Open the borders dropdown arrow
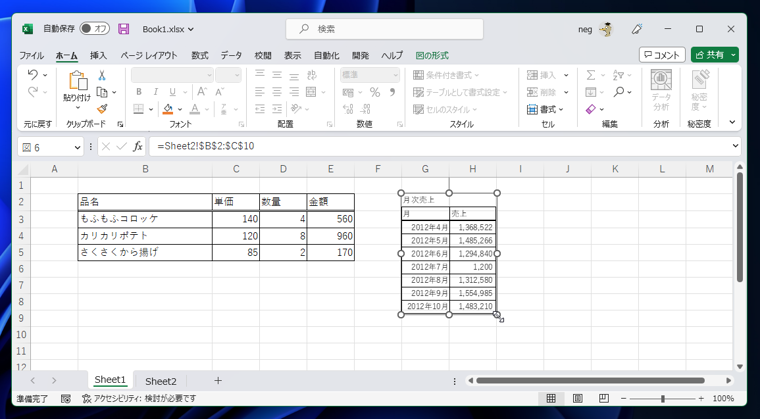The height and width of the screenshot is (419, 760). tap(151, 109)
